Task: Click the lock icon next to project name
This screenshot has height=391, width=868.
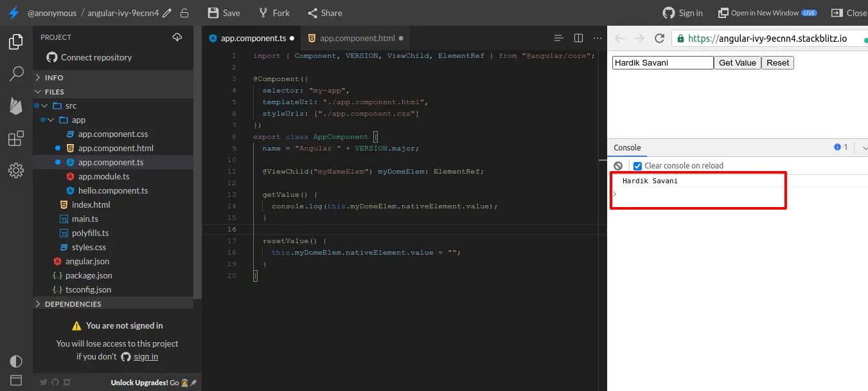Action: click(x=184, y=13)
